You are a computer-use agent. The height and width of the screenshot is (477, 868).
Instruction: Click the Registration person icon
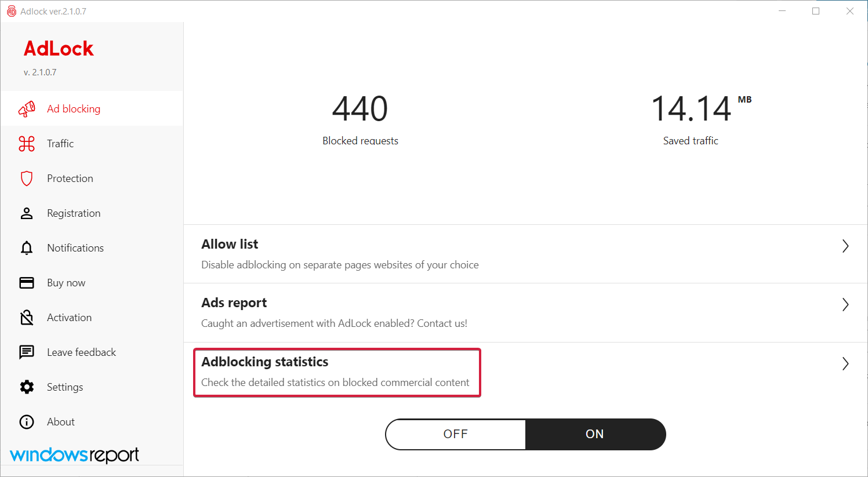click(27, 213)
